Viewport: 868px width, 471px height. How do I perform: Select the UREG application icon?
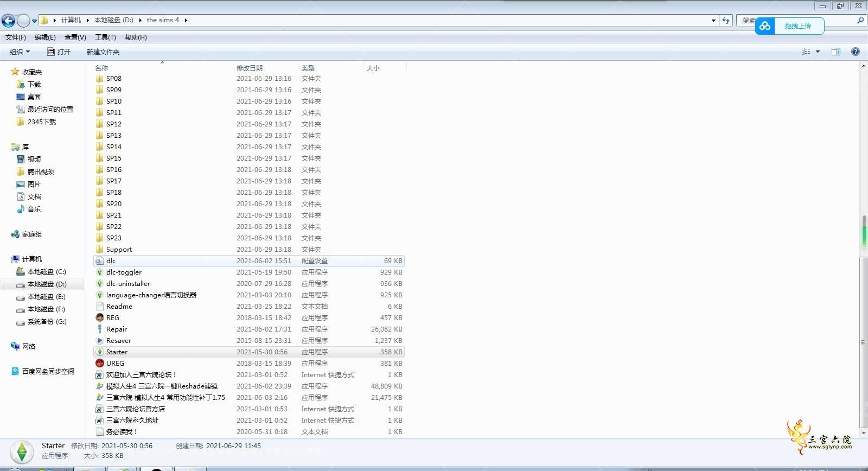(99, 364)
